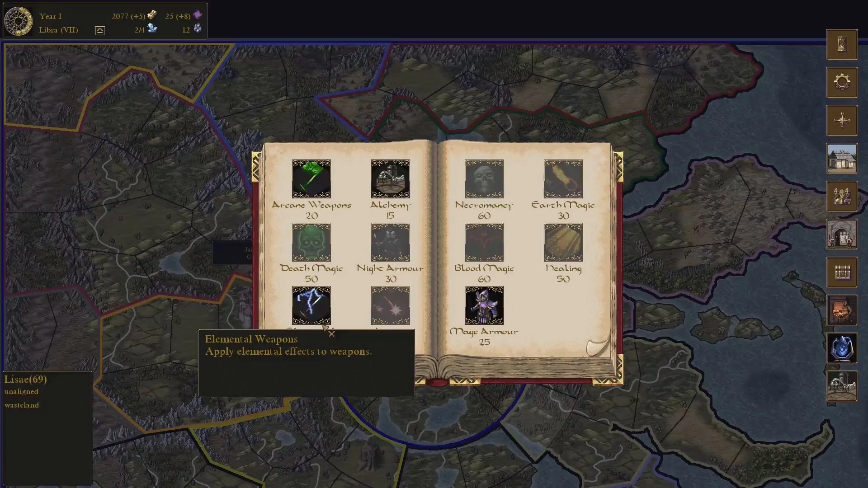Select the Mage Armour research icon
Viewport: 868px width, 488px height.
point(484,305)
